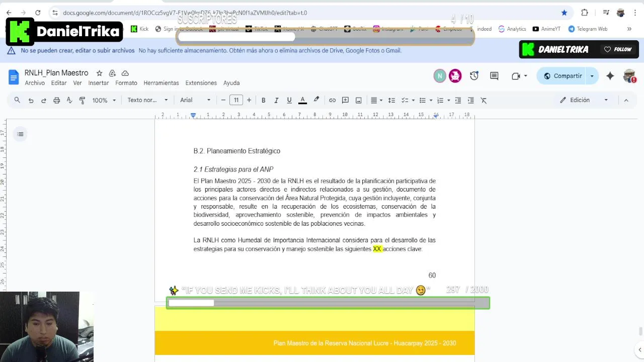Open the AnimeYT bookmark

tap(546, 29)
